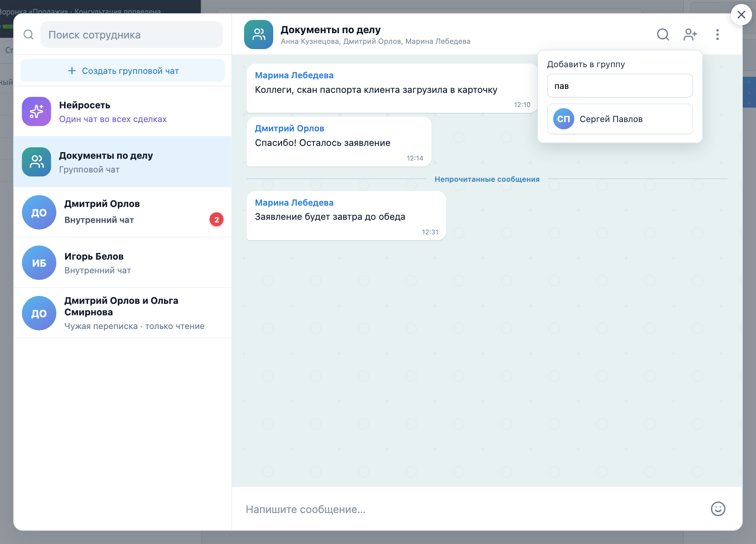Click the plus icon for new group chat
Screen dimensions: 756x544
click(72, 71)
